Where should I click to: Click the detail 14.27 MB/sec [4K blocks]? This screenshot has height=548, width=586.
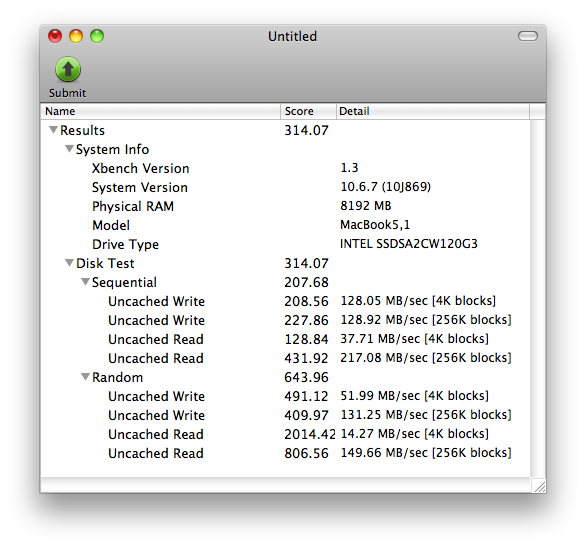414,434
